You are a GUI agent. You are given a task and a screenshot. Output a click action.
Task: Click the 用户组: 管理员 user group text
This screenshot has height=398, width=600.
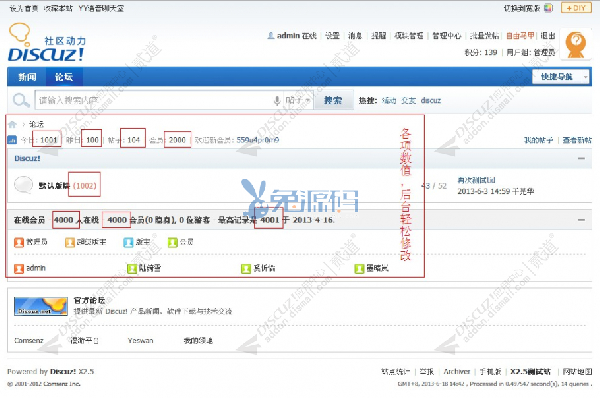(x=531, y=52)
